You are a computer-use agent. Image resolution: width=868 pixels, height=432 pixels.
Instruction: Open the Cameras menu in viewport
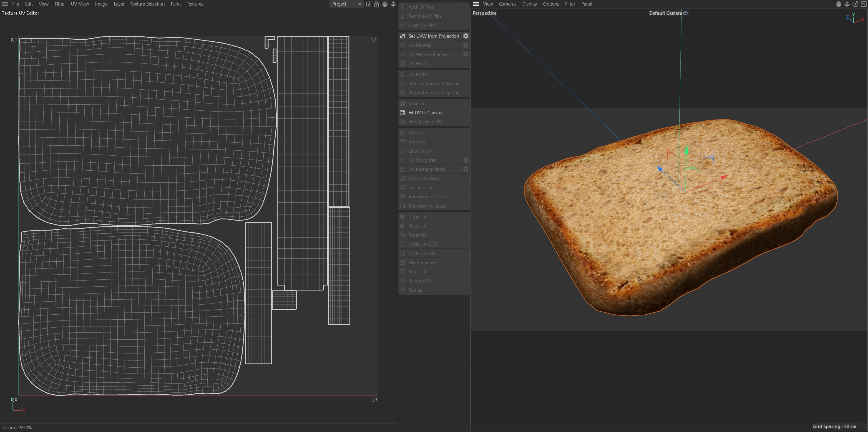click(507, 4)
